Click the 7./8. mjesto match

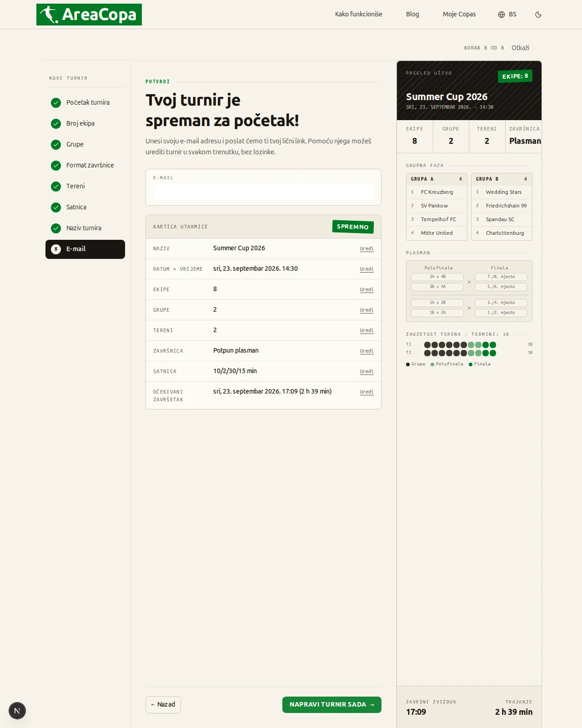pos(501,277)
